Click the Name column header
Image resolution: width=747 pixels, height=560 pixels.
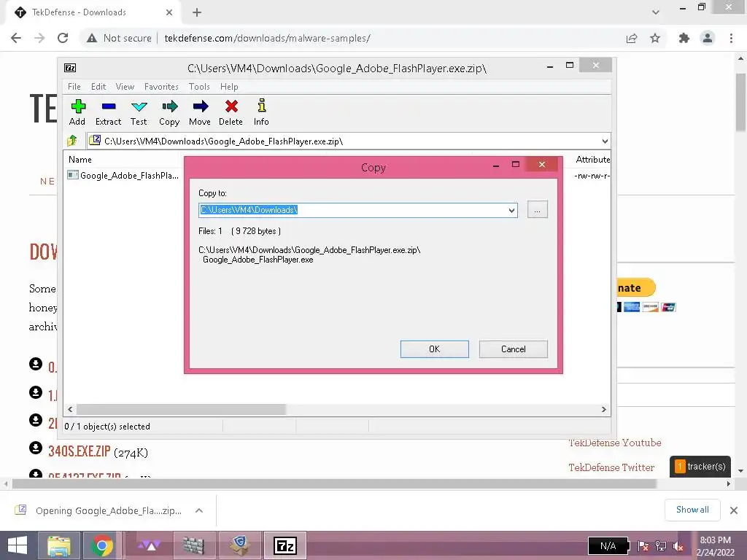click(80, 160)
